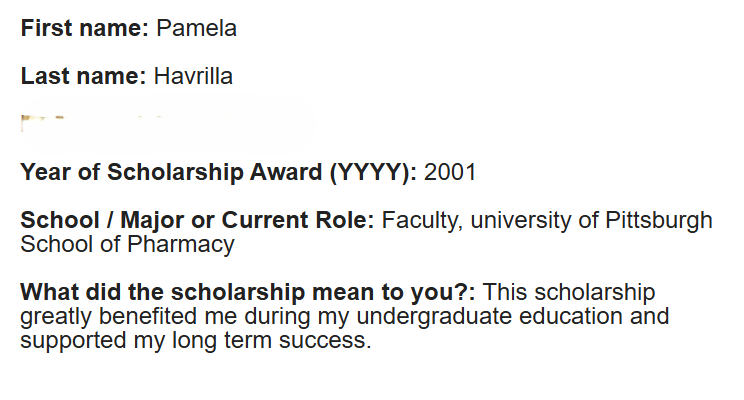744x400 pixels.
Task: Click the word 'Pharmacy'
Action: coord(181,244)
